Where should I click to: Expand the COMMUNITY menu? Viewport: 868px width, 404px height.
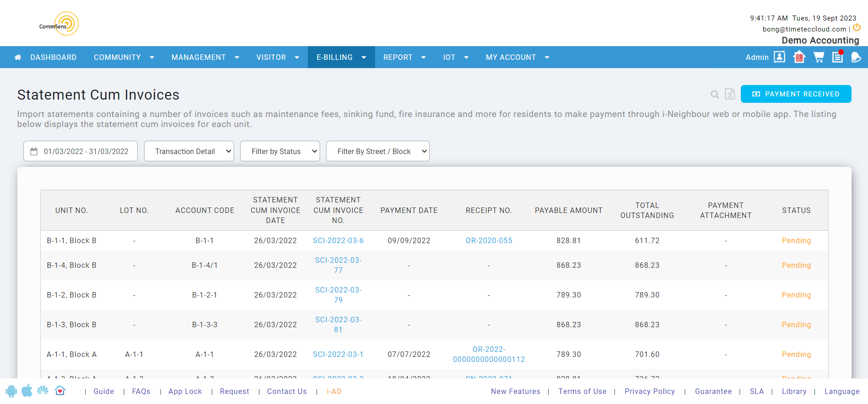click(x=124, y=58)
